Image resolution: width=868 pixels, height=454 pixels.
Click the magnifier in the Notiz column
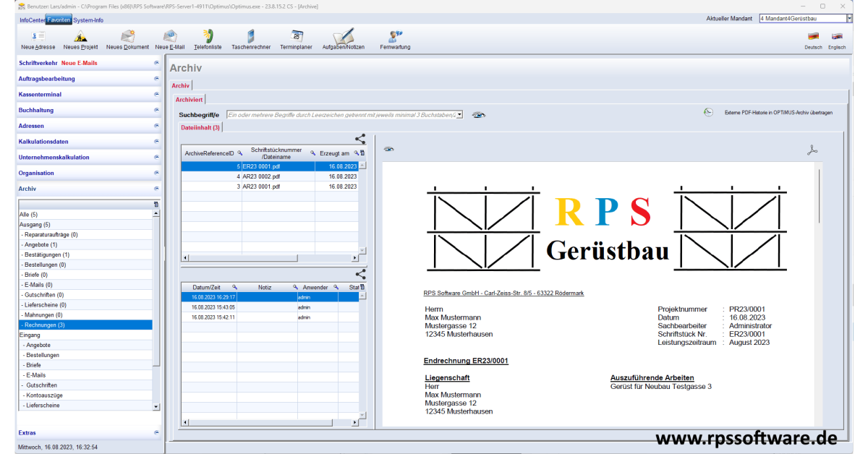[x=295, y=287]
